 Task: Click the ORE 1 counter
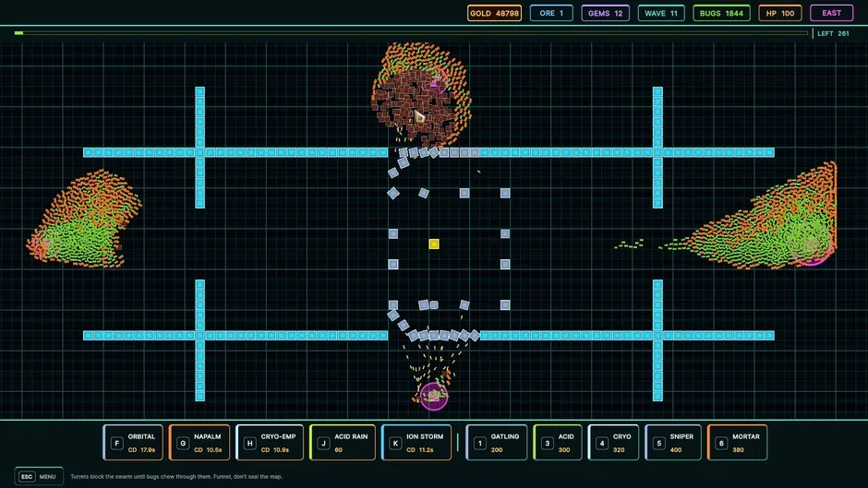[x=551, y=13]
